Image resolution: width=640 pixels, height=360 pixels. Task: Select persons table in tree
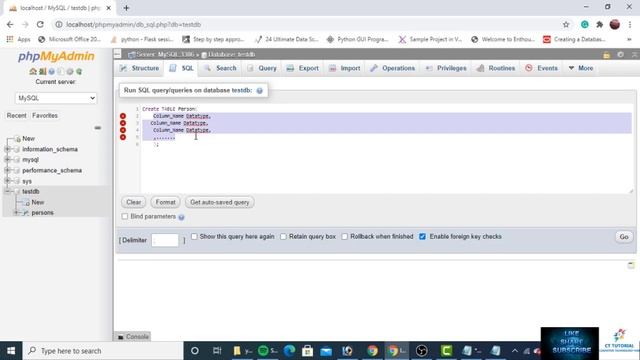pos(42,213)
